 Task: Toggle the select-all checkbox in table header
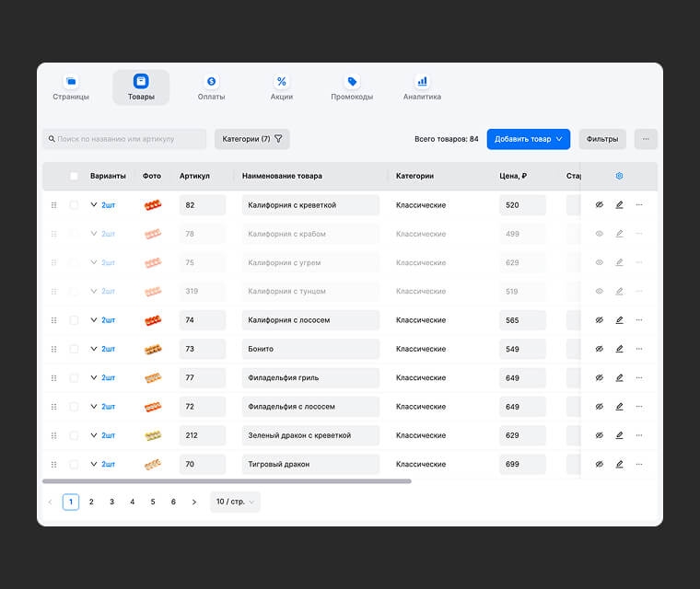[x=74, y=176]
